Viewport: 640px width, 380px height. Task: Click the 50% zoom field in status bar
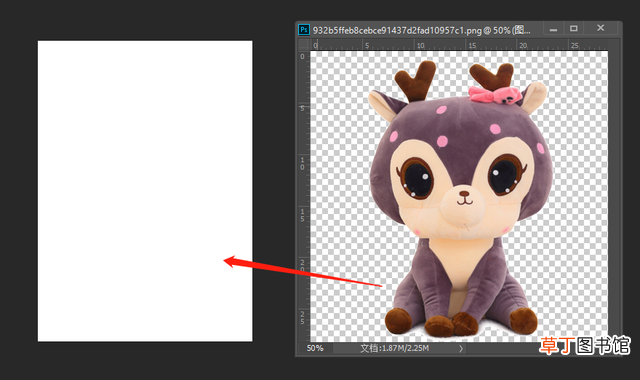pos(315,348)
